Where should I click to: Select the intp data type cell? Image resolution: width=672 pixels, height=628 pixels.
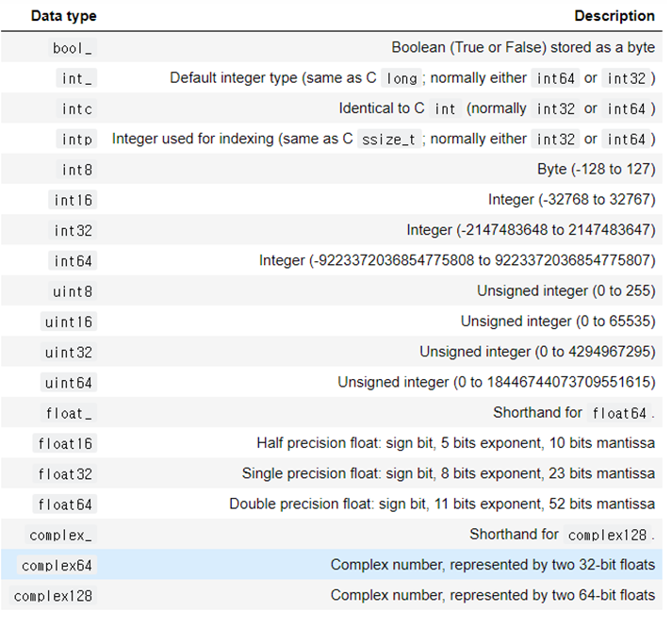(x=76, y=140)
